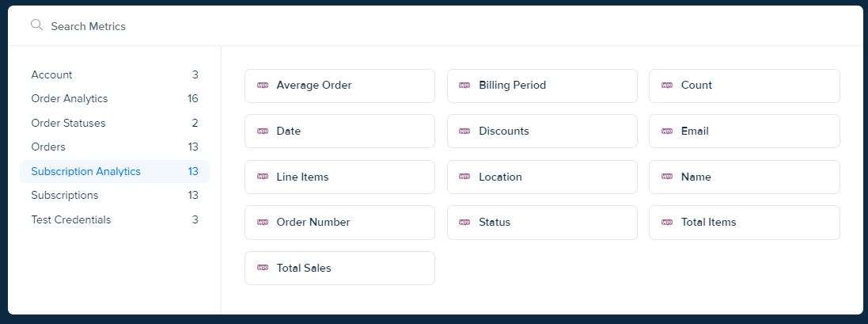Pick the Order Number metric

click(339, 223)
